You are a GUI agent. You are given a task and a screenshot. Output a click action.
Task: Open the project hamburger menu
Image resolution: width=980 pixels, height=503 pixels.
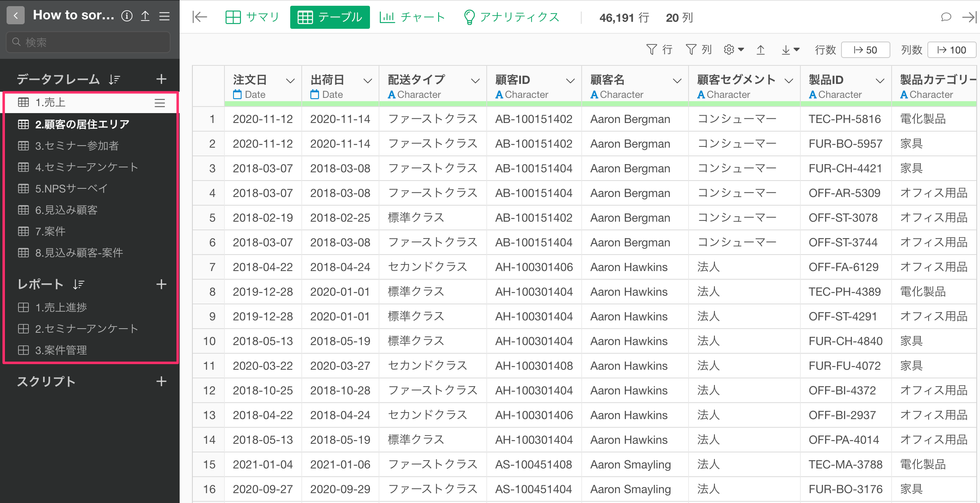164,16
